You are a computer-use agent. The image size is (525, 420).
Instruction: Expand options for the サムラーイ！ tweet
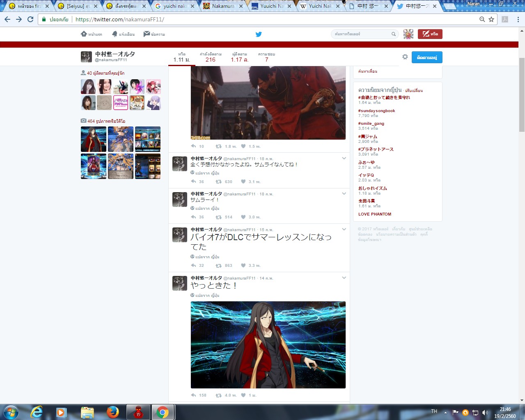(344, 193)
